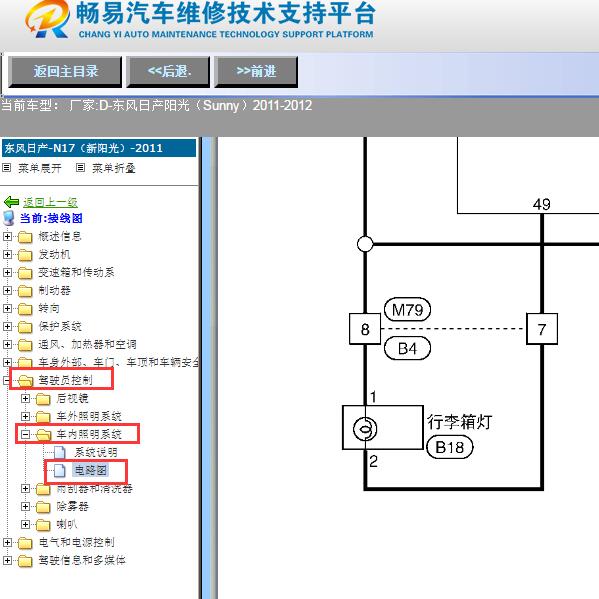Screen dimensions: 599x599
Task: Expand the 保护系统 folder node
Action: click(x=7, y=326)
